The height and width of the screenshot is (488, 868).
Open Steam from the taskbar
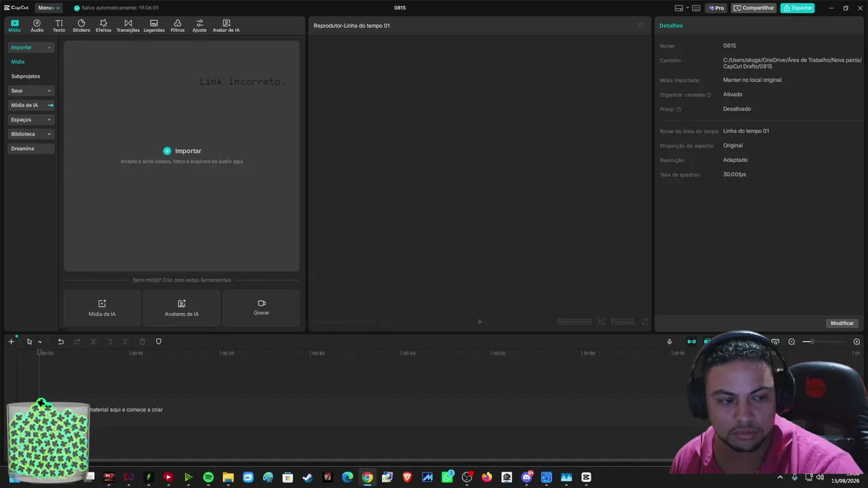click(307, 477)
